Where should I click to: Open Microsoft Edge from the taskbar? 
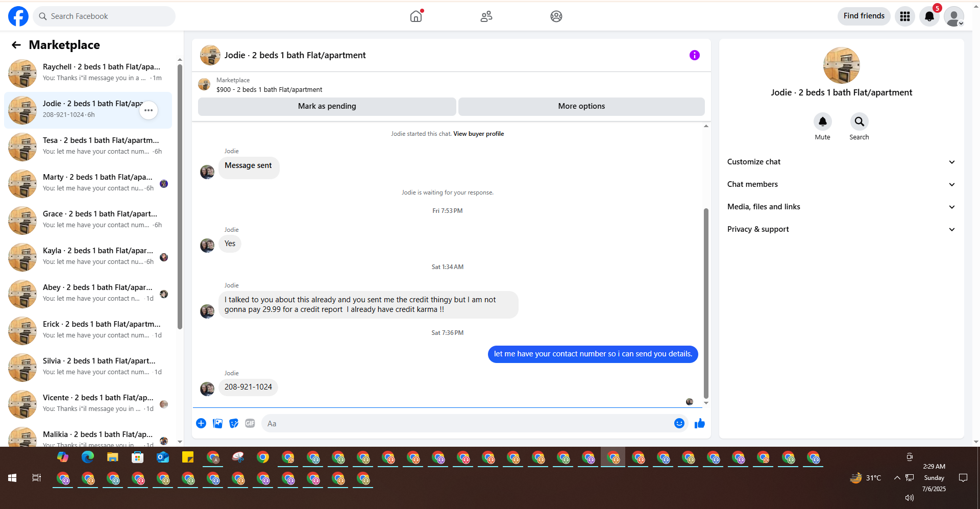(x=88, y=457)
